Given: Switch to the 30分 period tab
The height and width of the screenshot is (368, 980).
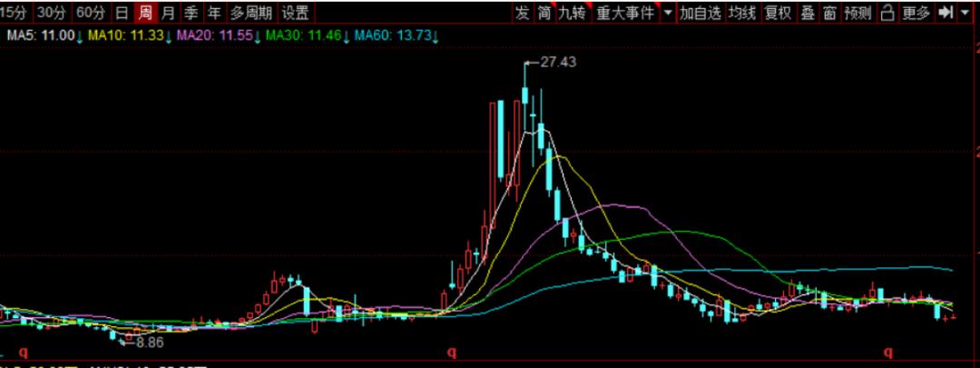Looking at the screenshot, I should point(52,13).
